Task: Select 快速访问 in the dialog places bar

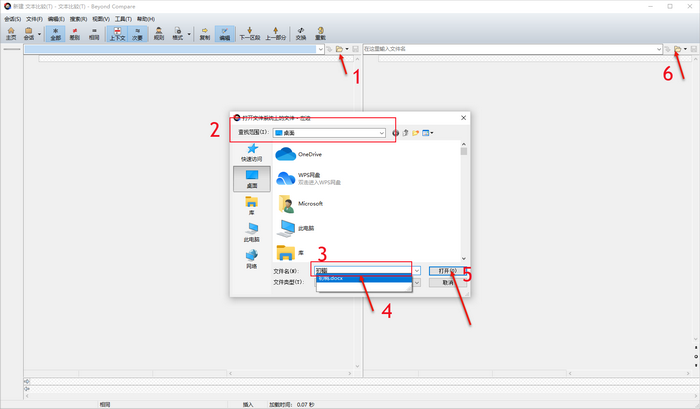Action: pyautogui.click(x=252, y=153)
